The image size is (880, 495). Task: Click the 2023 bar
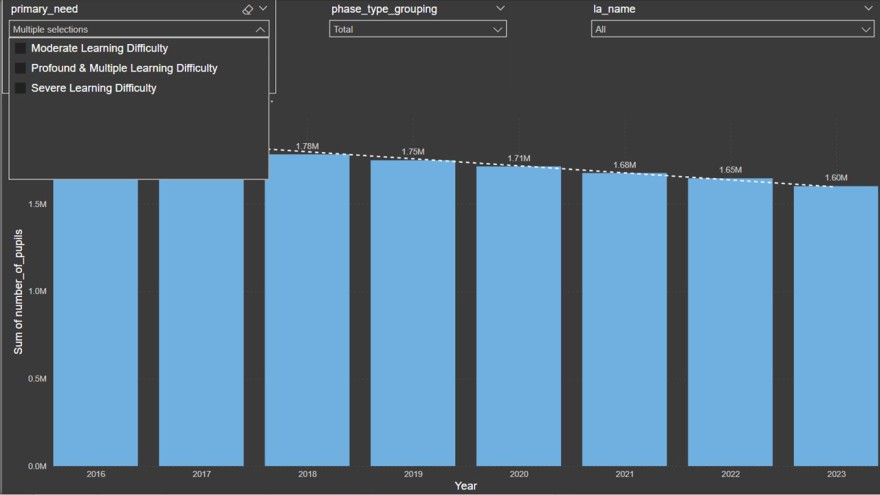pos(836,325)
